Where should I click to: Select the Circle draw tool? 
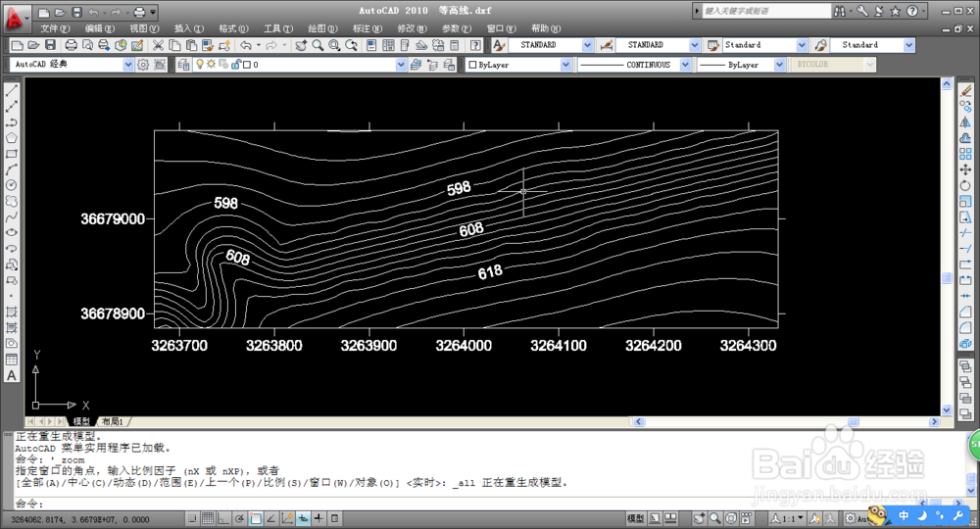pyautogui.click(x=11, y=185)
